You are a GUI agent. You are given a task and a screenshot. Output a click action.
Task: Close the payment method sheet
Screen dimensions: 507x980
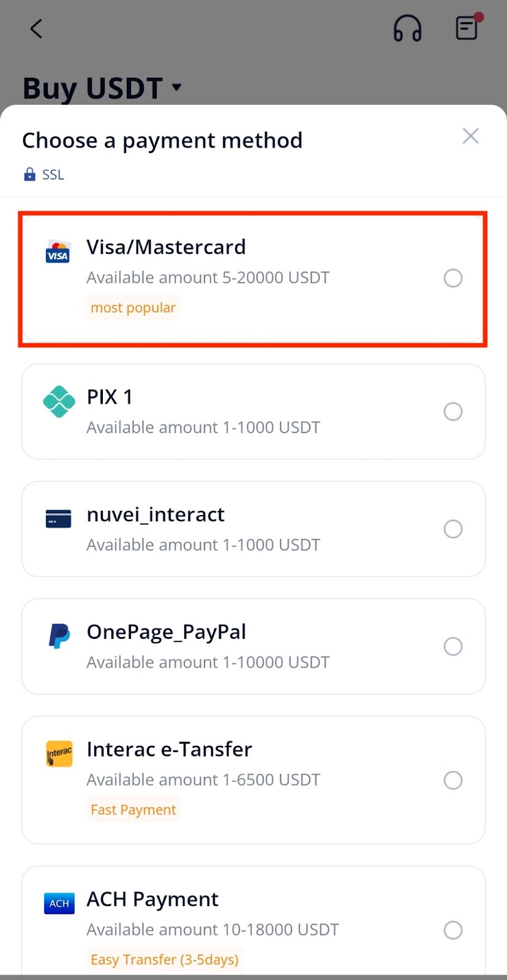pyautogui.click(x=470, y=136)
